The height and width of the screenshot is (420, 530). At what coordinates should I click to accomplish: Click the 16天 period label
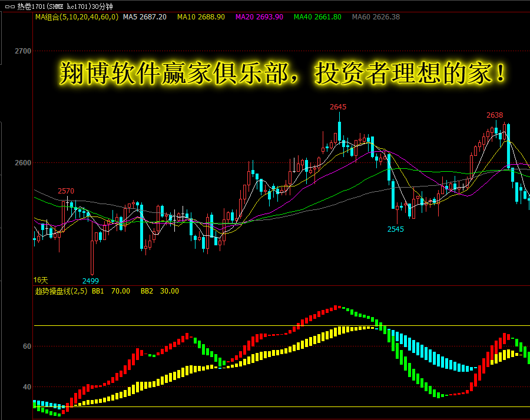point(41,280)
